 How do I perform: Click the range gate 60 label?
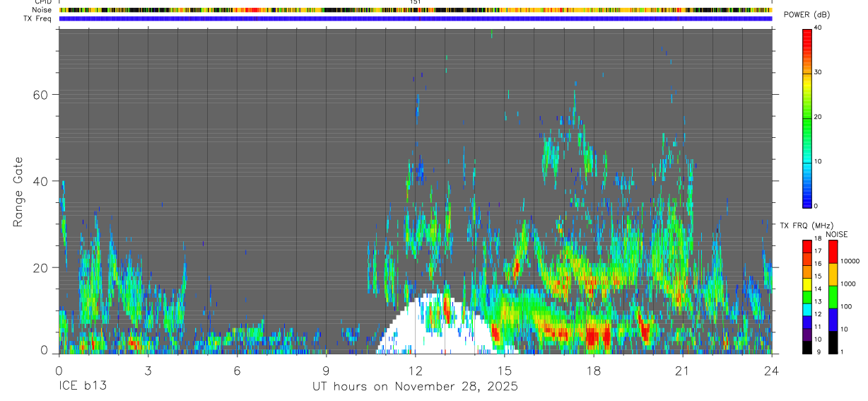(x=46, y=94)
